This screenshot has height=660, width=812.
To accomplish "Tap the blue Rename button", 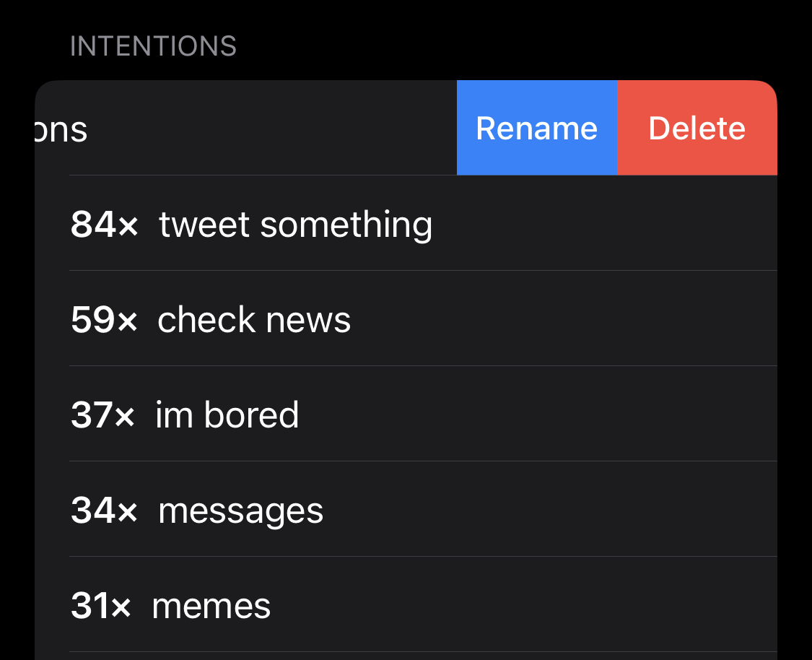I will 536,129.
